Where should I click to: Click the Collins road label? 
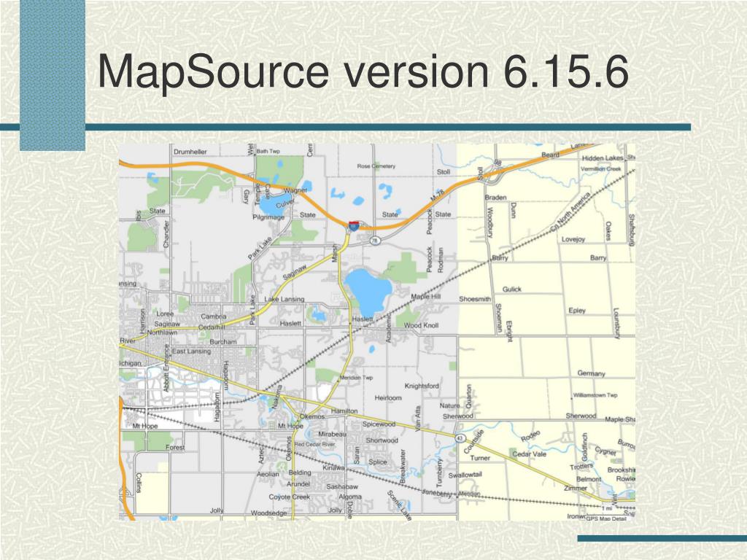[x=139, y=483]
